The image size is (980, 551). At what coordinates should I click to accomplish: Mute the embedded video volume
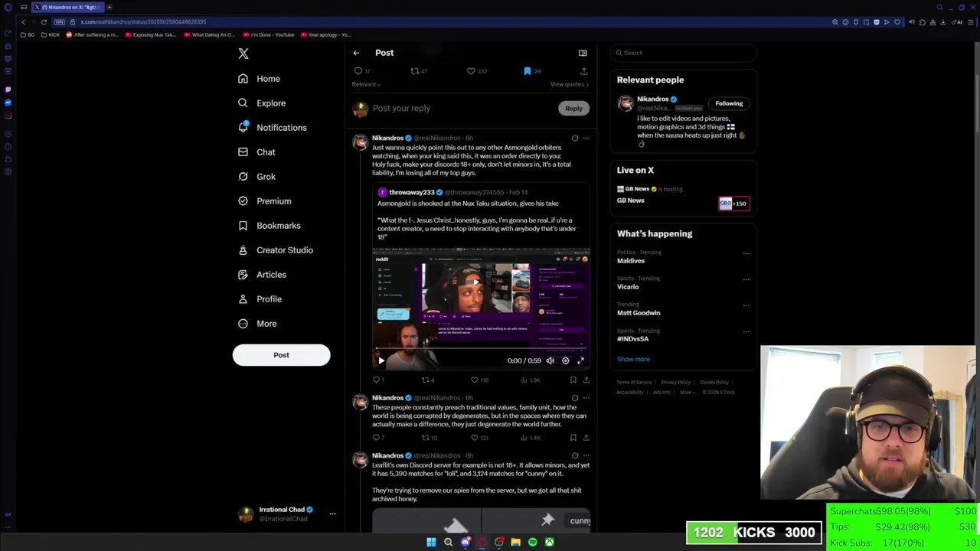click(550, 360)
